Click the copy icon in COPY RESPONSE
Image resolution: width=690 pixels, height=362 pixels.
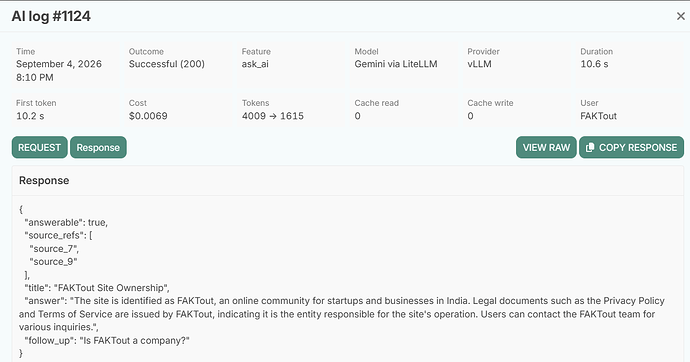pyautogui.click(x=590, y=147)
